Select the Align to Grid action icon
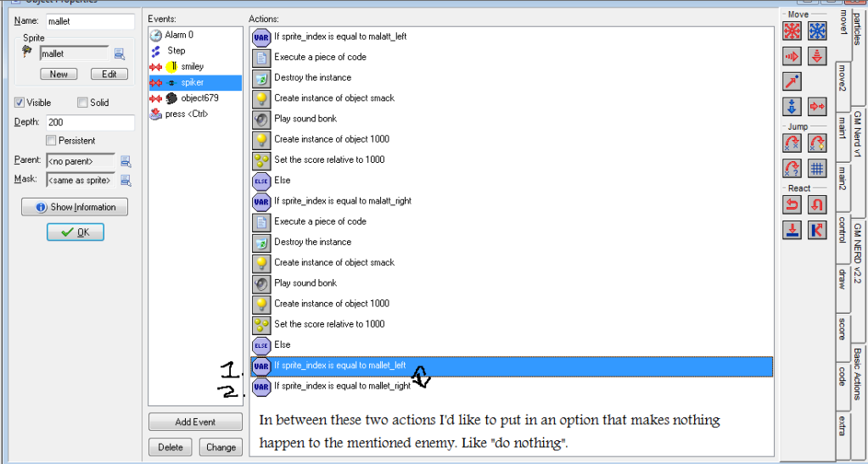868x464 pixels. 817,168
